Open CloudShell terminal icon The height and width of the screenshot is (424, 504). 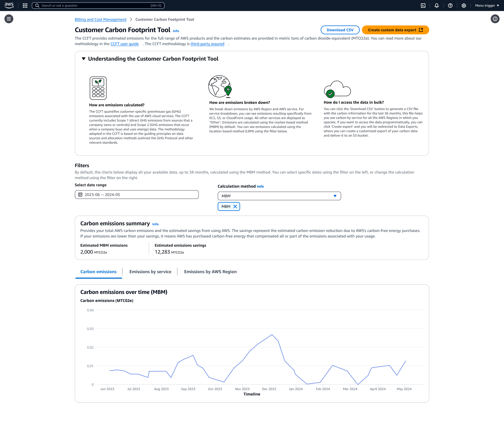[x=423, y=6]
